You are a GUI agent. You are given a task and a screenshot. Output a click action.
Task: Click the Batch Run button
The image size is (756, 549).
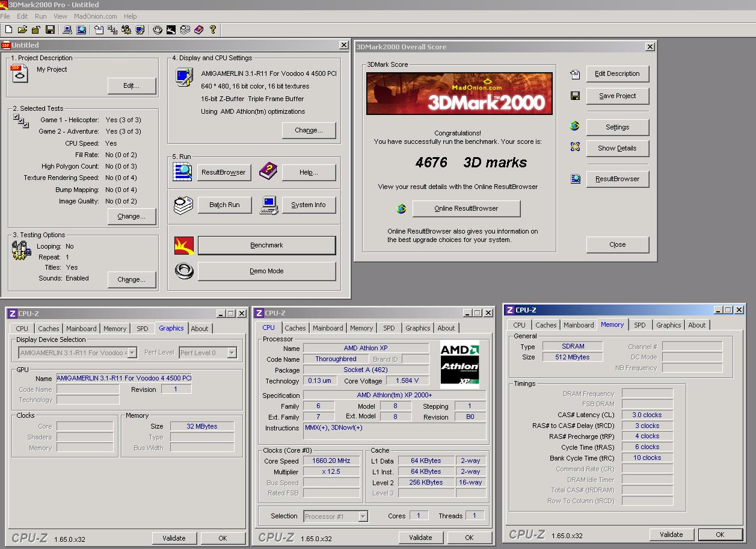[224, 205]
